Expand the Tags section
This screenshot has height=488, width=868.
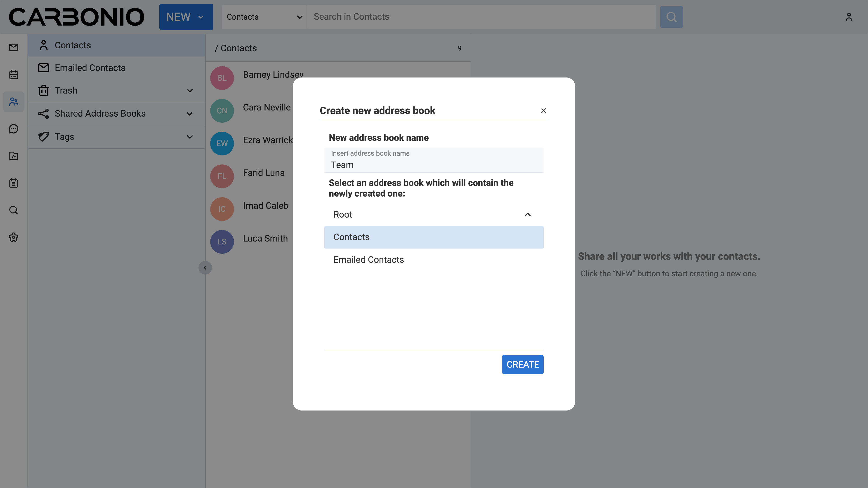190,137
